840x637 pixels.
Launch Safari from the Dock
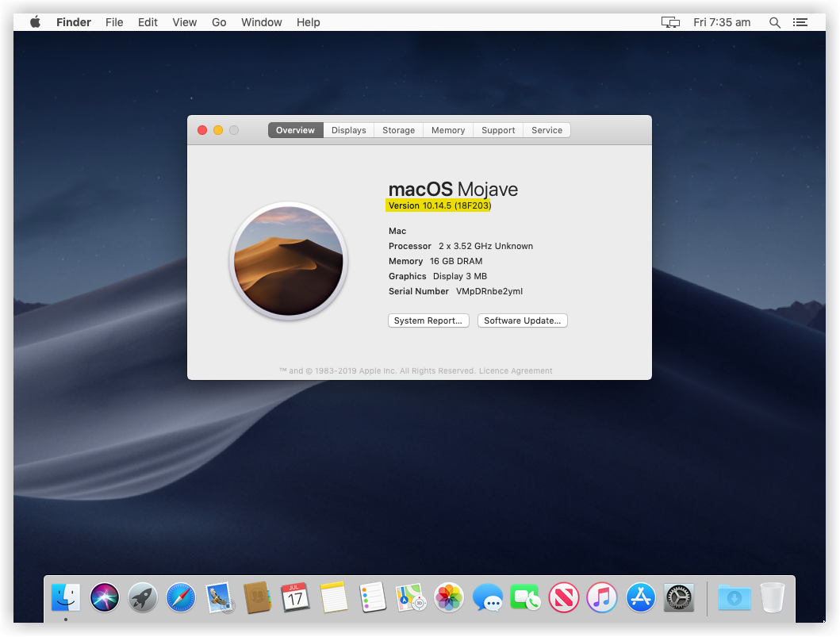tap(181, 597)
